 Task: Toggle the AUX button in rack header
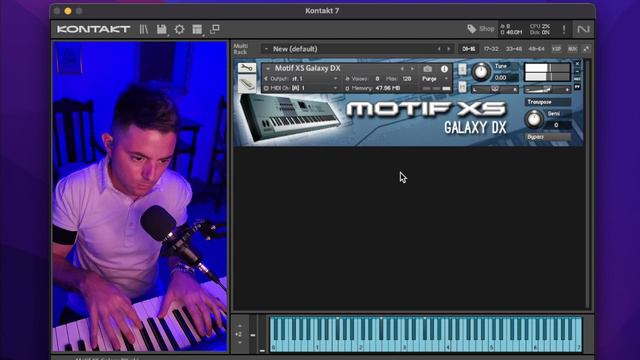pyautogui.click(x=572, y=49)
